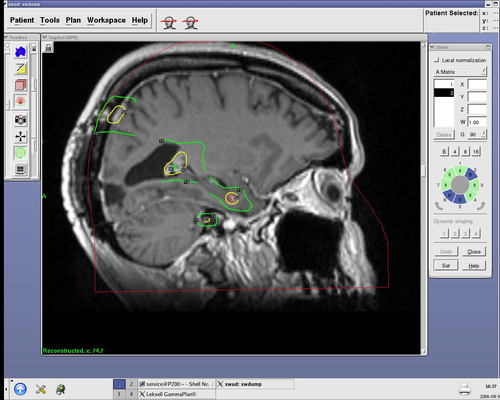The width and height of the screenshot is (500, 400).
Task: Set all sectors to the 16 collimator
Action: pyautogui.click(x=476, y=152)
